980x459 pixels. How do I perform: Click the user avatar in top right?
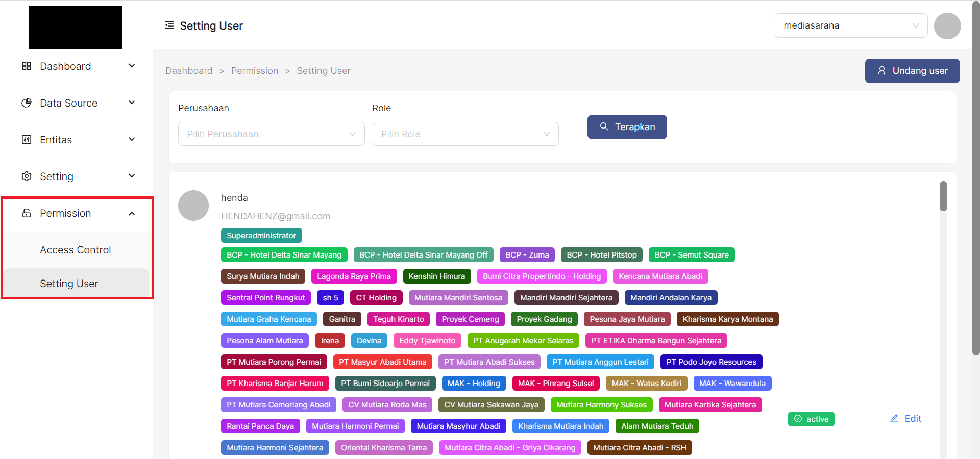(947, 26)
